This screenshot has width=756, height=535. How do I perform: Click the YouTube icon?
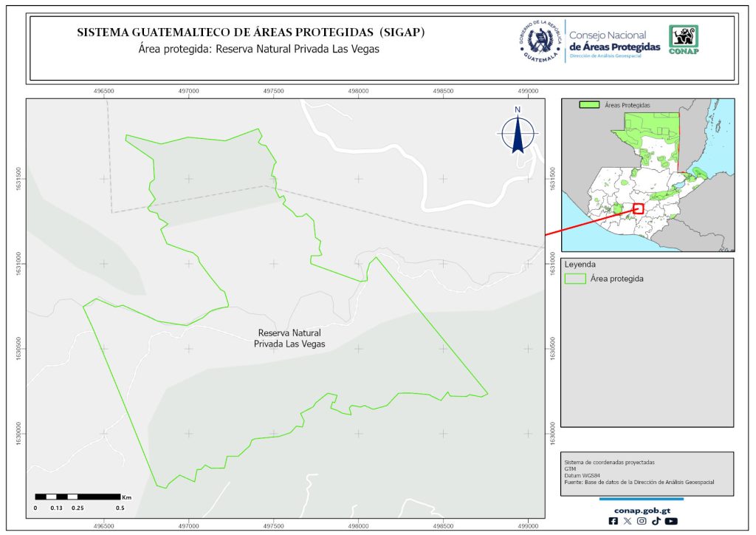pyautogui.click(x=670, y=521)
